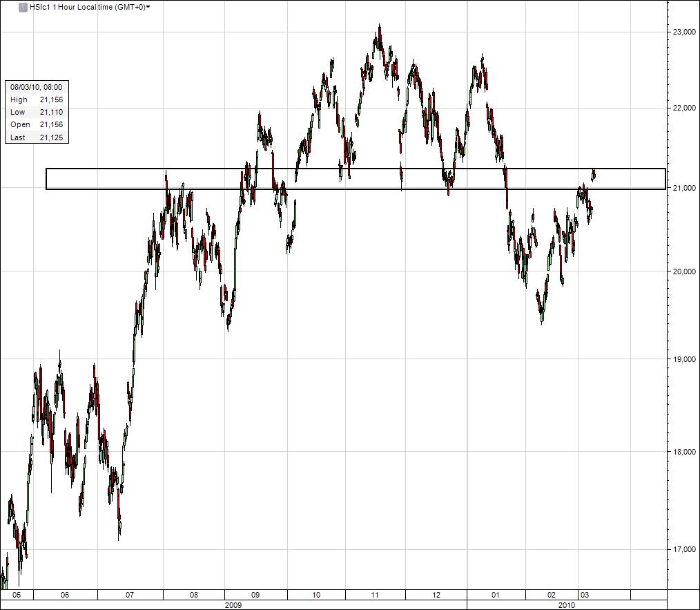Click the 08 month label on time axis
Image resolution: width=700 pixels, height=610 pixels.
pyautogui.click(x=194, y=595)
